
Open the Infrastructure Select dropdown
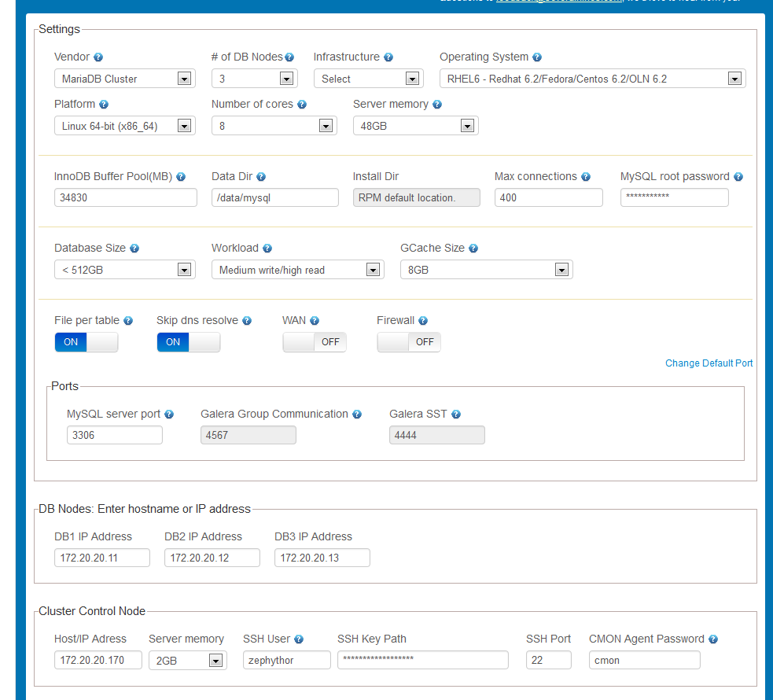(369, 79)
